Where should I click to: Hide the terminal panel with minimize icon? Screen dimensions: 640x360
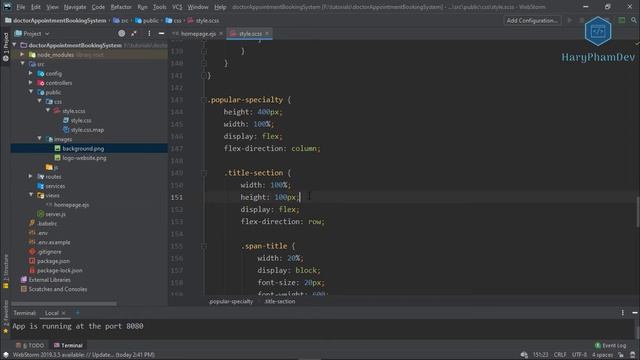tap(635, 313)
